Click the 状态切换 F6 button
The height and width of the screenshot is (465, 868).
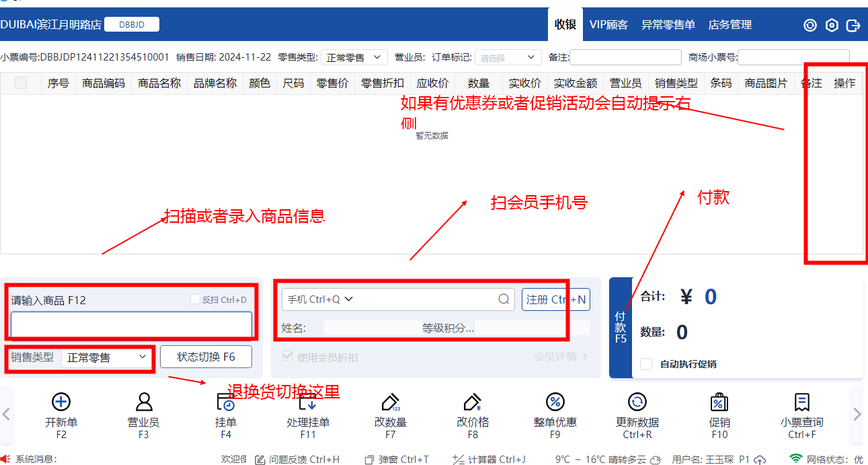pyautogui.click(x=206, y=357)
